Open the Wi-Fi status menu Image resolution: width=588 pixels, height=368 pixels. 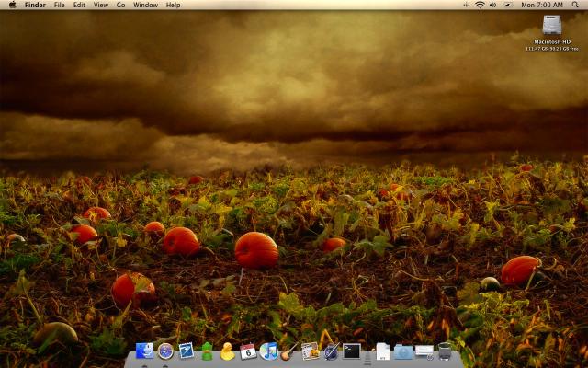click(x=480, y=5)
